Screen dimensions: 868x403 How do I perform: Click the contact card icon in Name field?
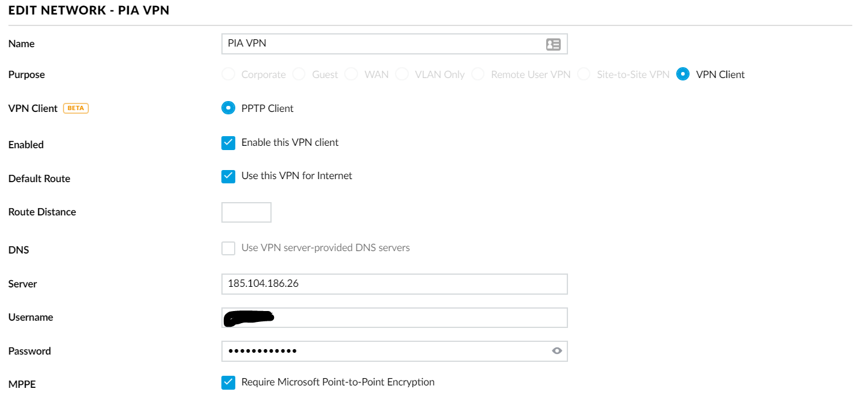point(553,44)
